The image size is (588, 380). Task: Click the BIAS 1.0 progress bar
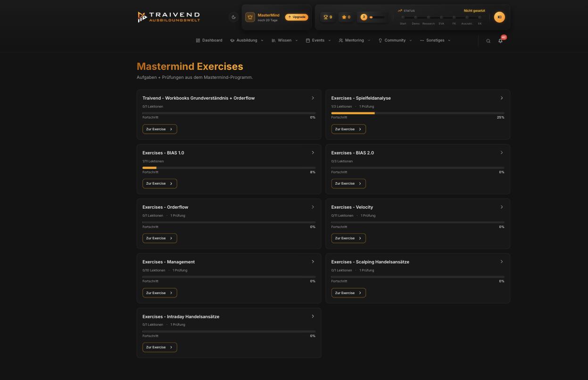tap(229, 168)
